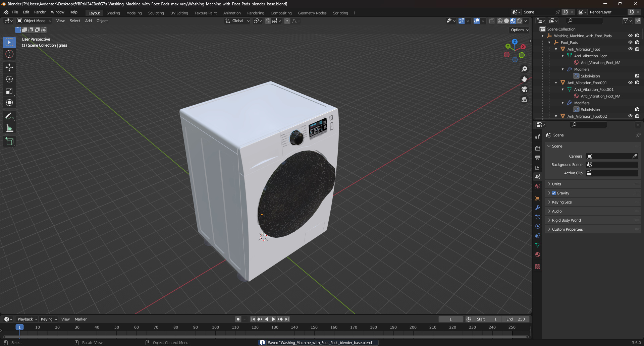This screenshot has width=644, height=346.
Task: Open the Playback dropdown in timeline
Action: [x=27, y=319]
